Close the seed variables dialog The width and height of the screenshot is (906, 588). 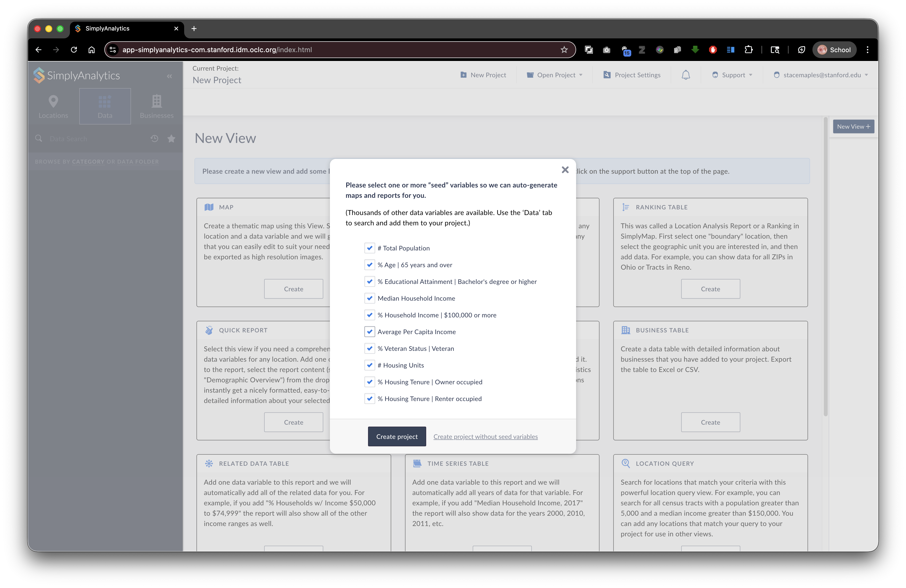point(565,170)
